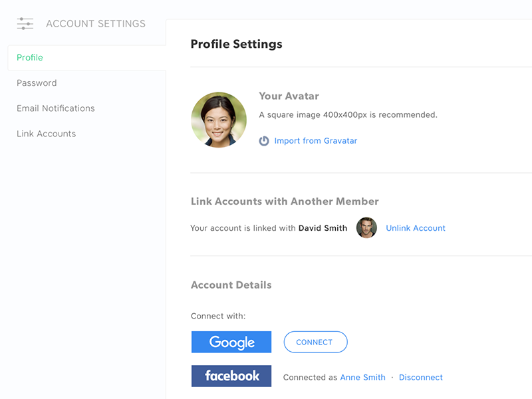Screen dimensions: 532x399
Task: Open the Anne Smith profile link
Action: point(362,377)
